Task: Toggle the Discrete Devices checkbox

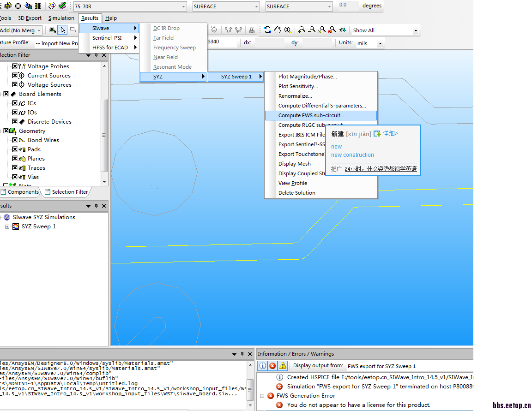Action: [15, 121]
